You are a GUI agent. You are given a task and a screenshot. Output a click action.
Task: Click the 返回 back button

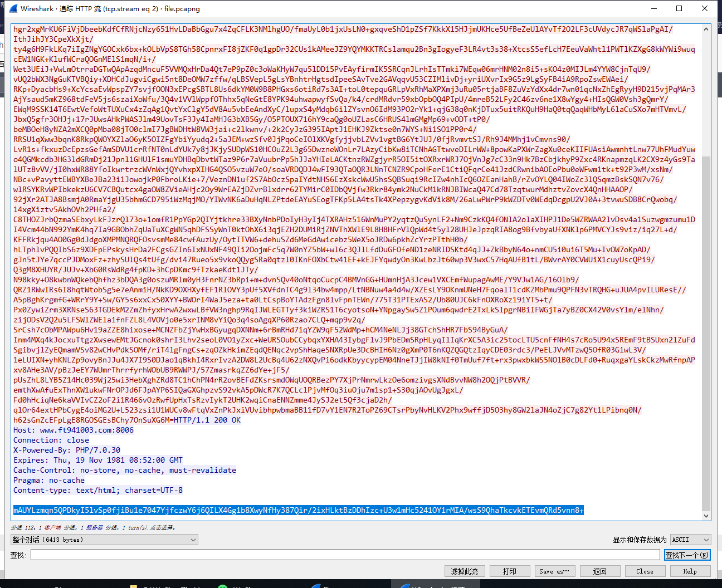(x=599, y=571)
